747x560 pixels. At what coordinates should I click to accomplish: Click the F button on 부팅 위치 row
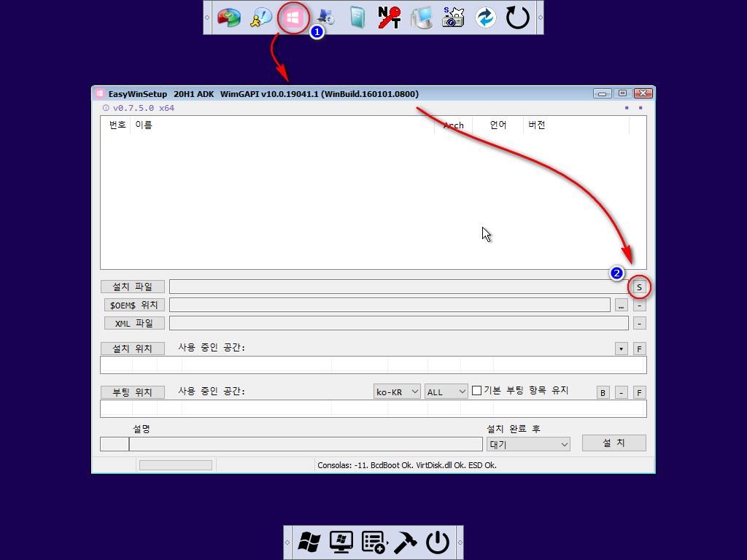[x=639, y=392]
